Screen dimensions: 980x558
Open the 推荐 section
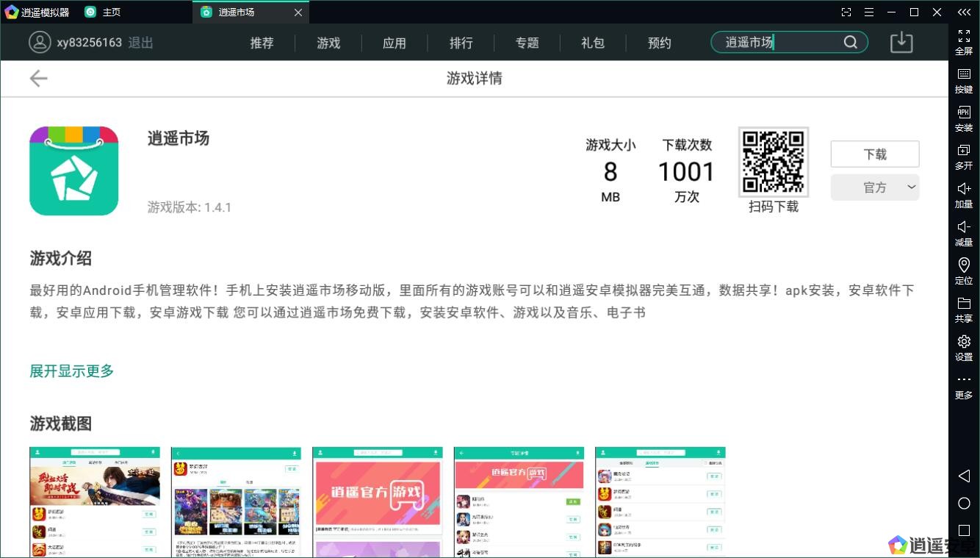pos(262,43)
